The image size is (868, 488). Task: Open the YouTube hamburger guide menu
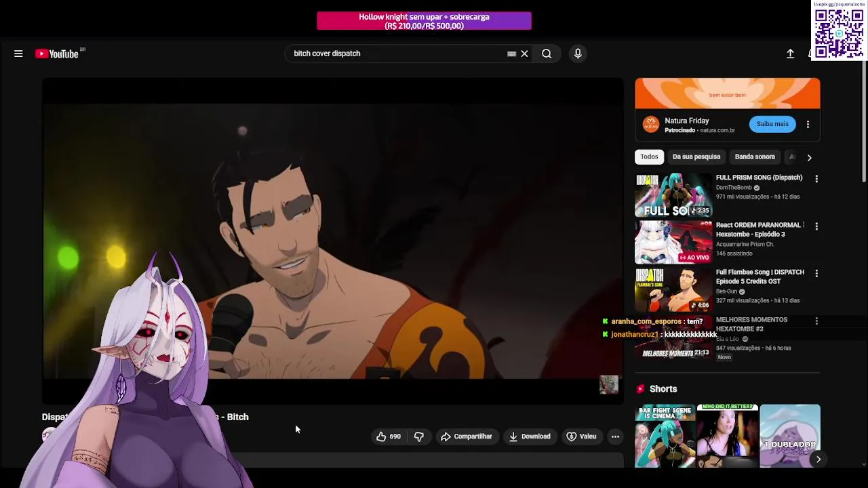click(18, 54)
